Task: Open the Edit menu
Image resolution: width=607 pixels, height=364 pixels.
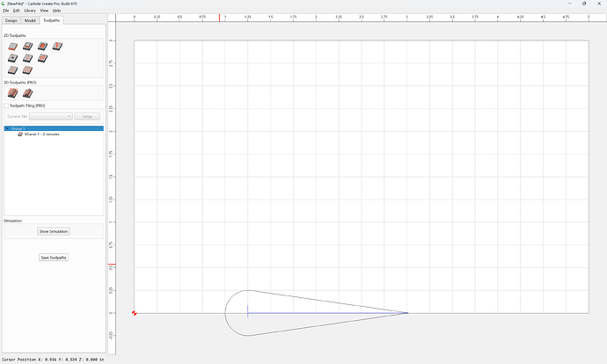Action: [x=16, y=11]
